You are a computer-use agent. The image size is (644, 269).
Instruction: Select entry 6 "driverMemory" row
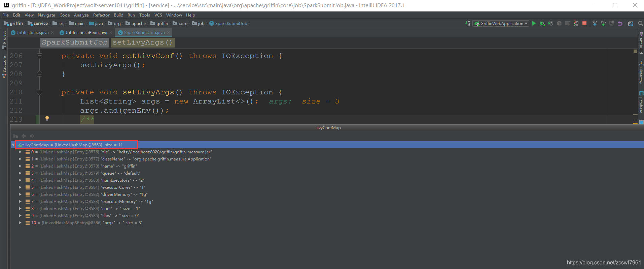(327, 195)
